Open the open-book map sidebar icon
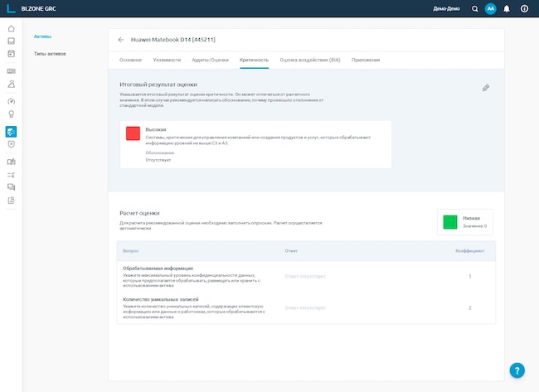The height and width of the screenshot is (392, 539). point(11,162)
